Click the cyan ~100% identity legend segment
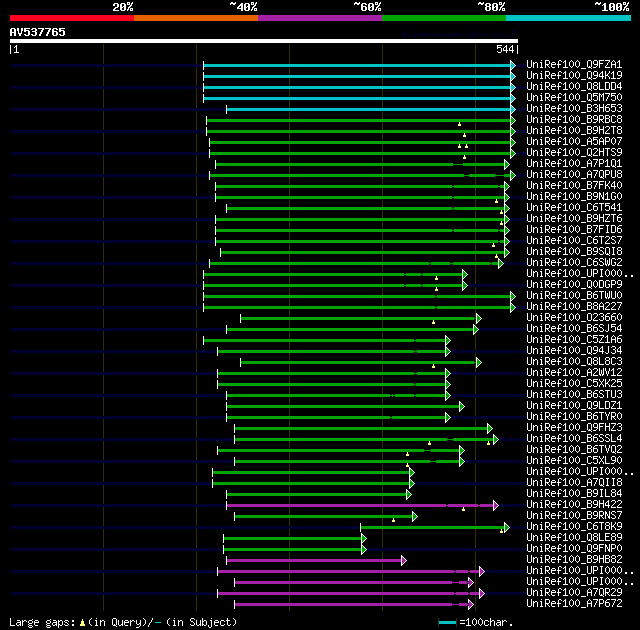The image size is (640, 630). [569, 18]
